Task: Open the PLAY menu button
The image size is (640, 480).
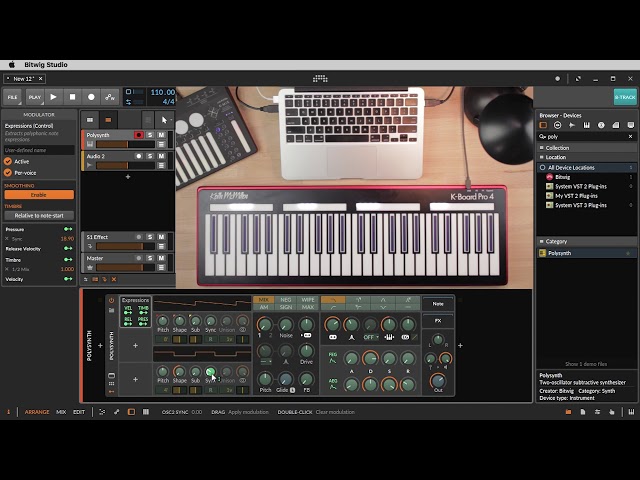Action: [35, 97]
